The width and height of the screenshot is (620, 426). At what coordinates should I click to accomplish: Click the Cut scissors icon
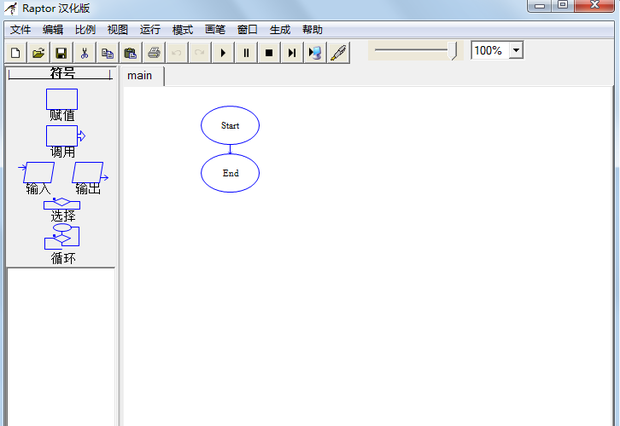coord(84,53)
